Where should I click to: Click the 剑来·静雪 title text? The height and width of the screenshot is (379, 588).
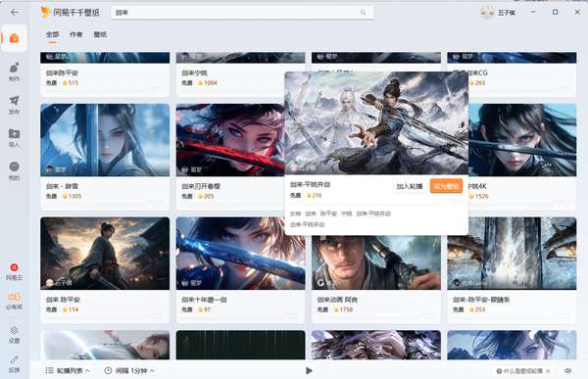(62, 186)
